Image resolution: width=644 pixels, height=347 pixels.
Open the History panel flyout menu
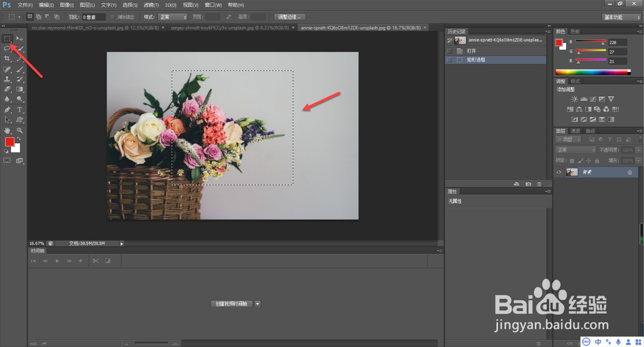(x=548, y=31)
